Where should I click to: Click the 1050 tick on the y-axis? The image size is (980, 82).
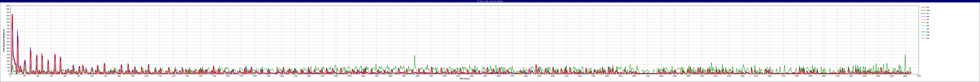8,6
